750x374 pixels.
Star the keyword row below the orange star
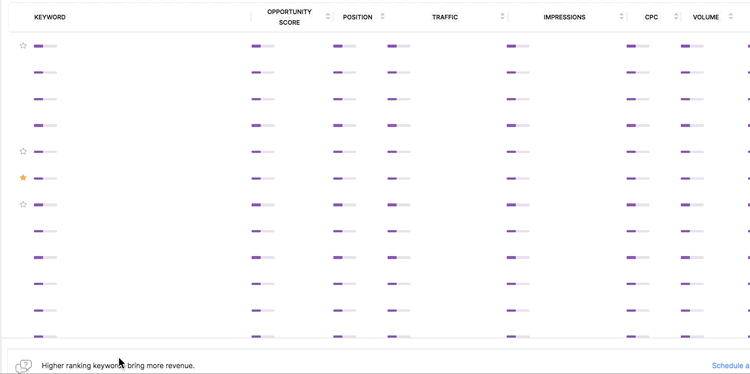point(23,204)
